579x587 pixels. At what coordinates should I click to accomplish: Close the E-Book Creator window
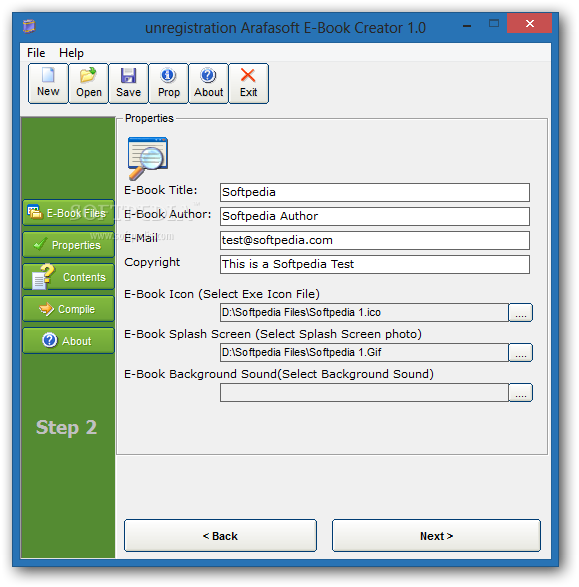529,24
